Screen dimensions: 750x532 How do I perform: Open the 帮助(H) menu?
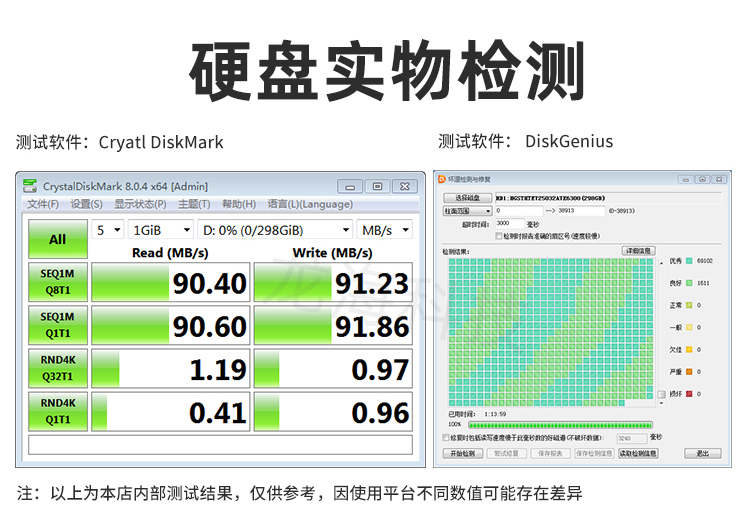coord(238,204)
